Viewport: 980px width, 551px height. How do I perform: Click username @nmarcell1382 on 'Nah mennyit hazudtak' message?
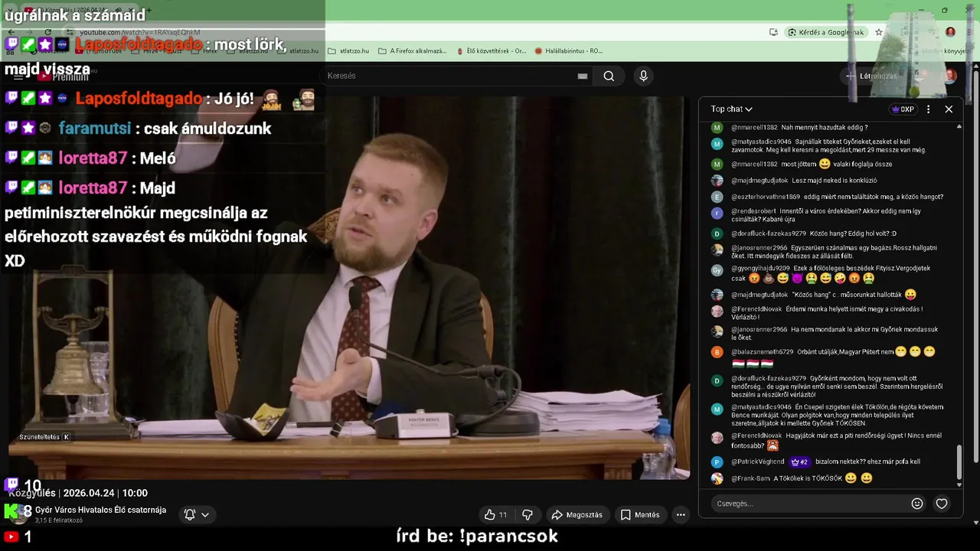[754, 127]
